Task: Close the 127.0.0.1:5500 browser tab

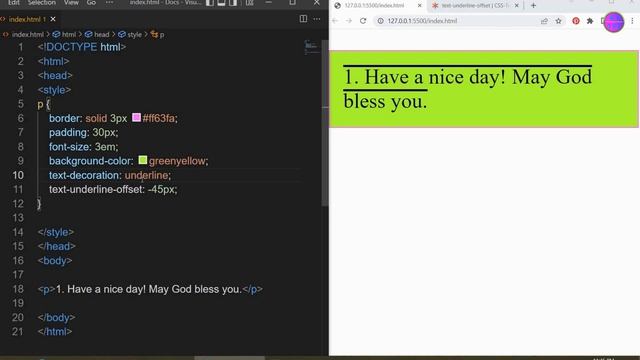Action: pyautogui.click(x=420, y=6)
